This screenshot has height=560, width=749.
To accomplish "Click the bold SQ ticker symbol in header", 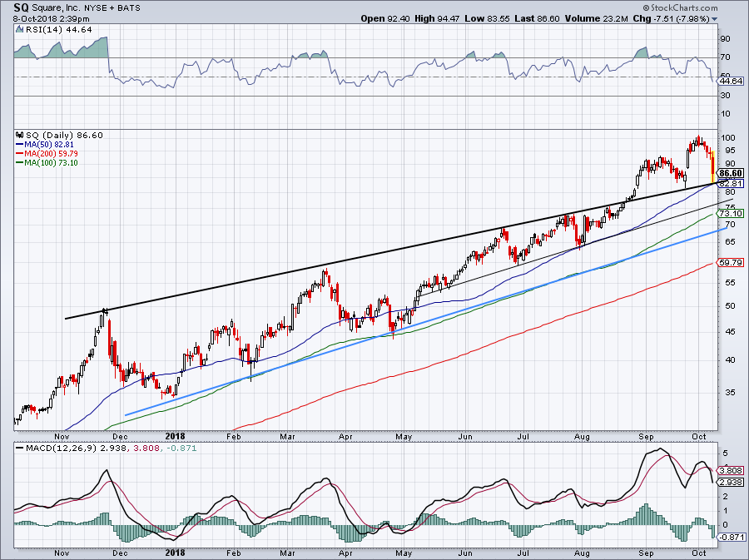I will click(20, 7).
